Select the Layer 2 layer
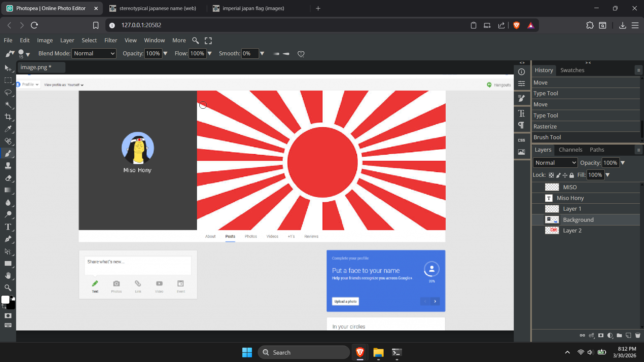The height and width of the screenshot is (362, 644). [572, 230]
